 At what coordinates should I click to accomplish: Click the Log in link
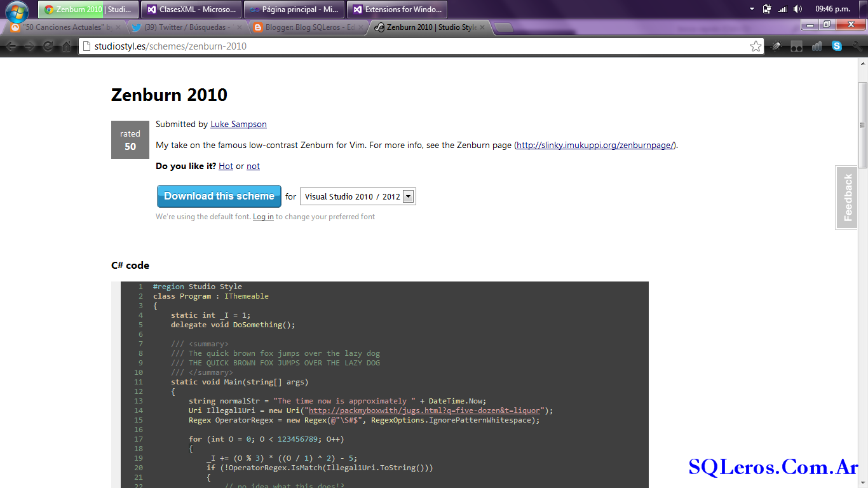point(263,217)
